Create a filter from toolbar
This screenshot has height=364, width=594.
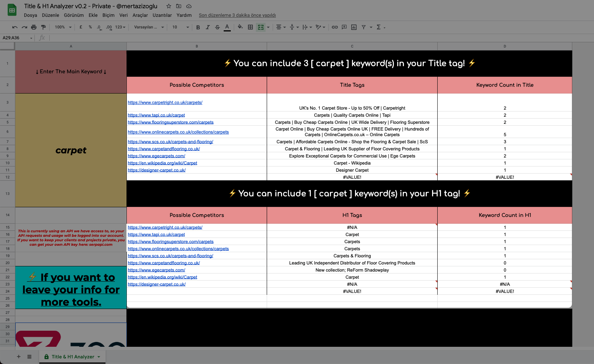click(x=364, y=27)
